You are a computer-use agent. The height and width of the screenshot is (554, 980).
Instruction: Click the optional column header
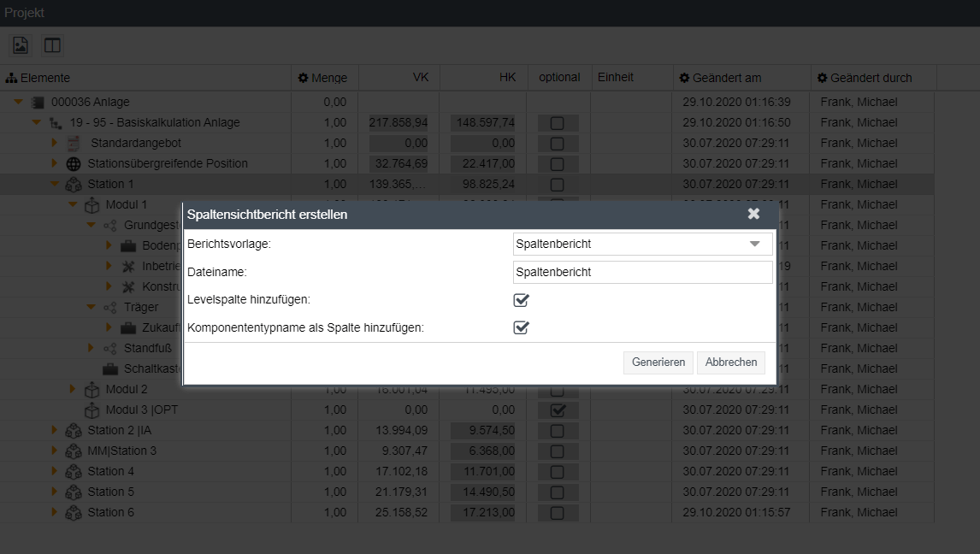pos(559,78)
